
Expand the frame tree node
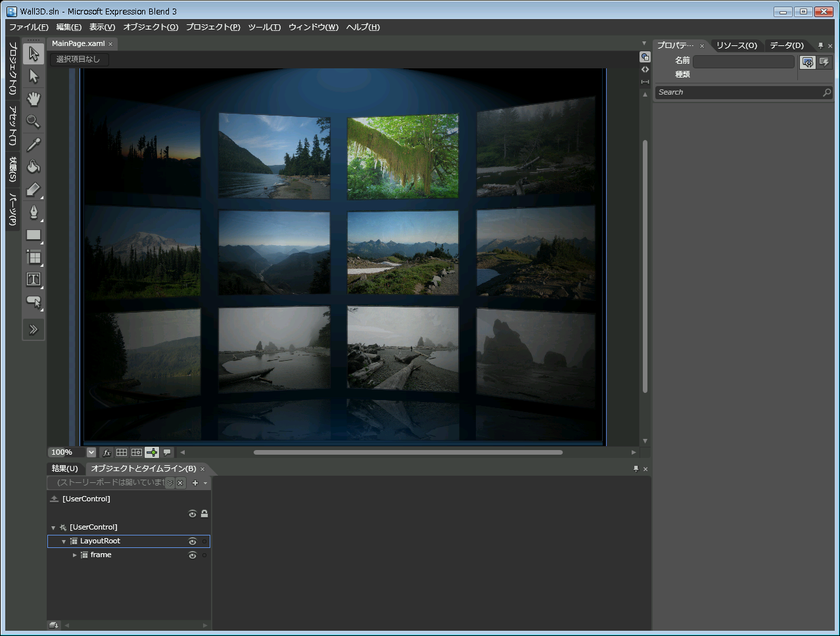(x=74, y=555)
